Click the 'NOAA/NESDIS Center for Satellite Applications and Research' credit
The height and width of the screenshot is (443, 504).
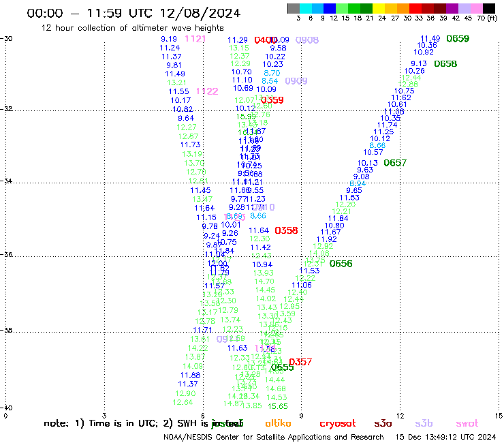tap(274, 438)
